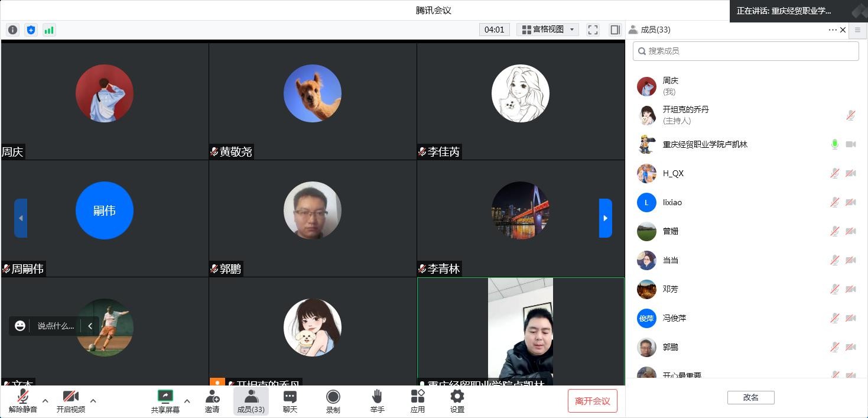Expand audio options arrow beside 解除静音
Viewport: 868px width, 418px height.
45,401
